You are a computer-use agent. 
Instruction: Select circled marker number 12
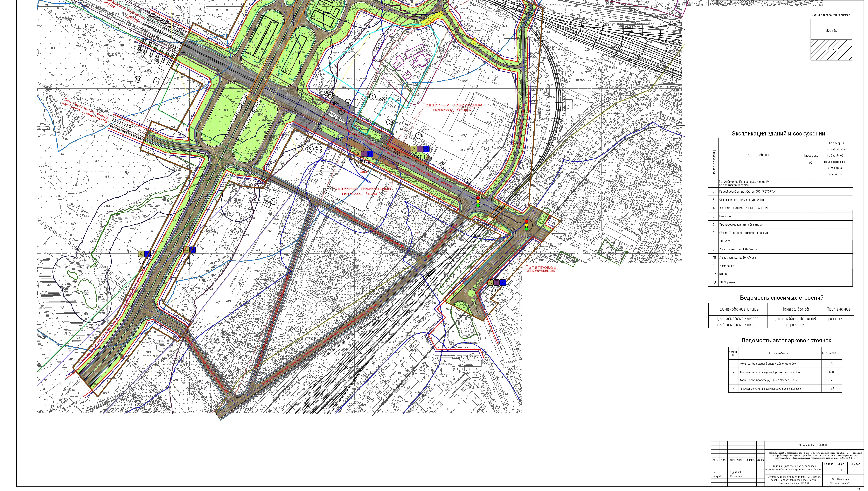point(274,202)
